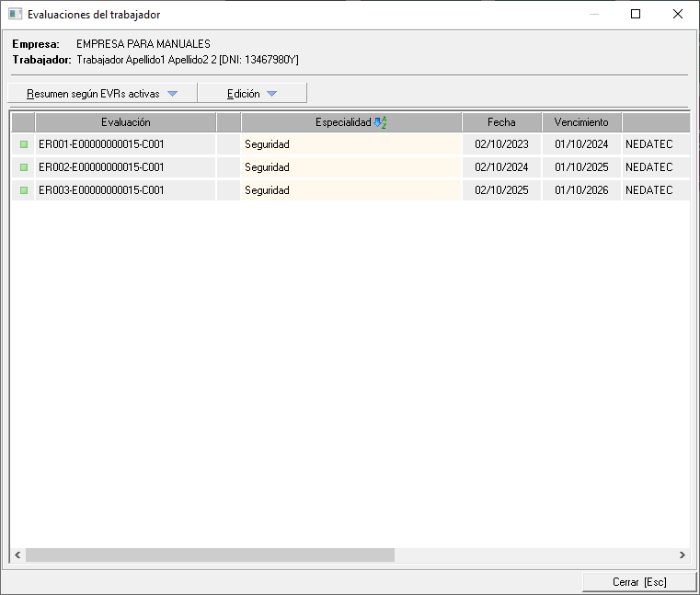Viewport: 700px width, 595px height.
Task: Select row ER001-E00000000015-C001
Action: point(101,144)
